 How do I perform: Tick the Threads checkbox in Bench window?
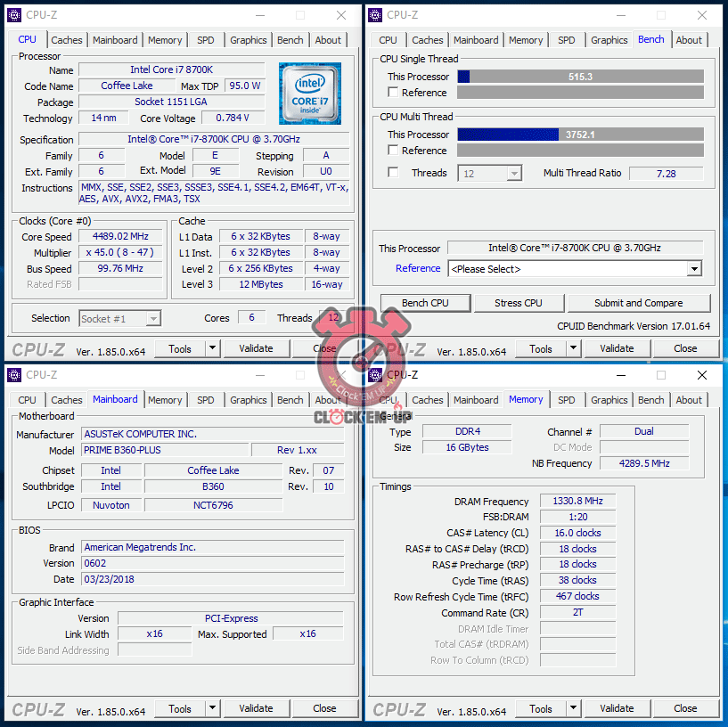coord(393,173)
